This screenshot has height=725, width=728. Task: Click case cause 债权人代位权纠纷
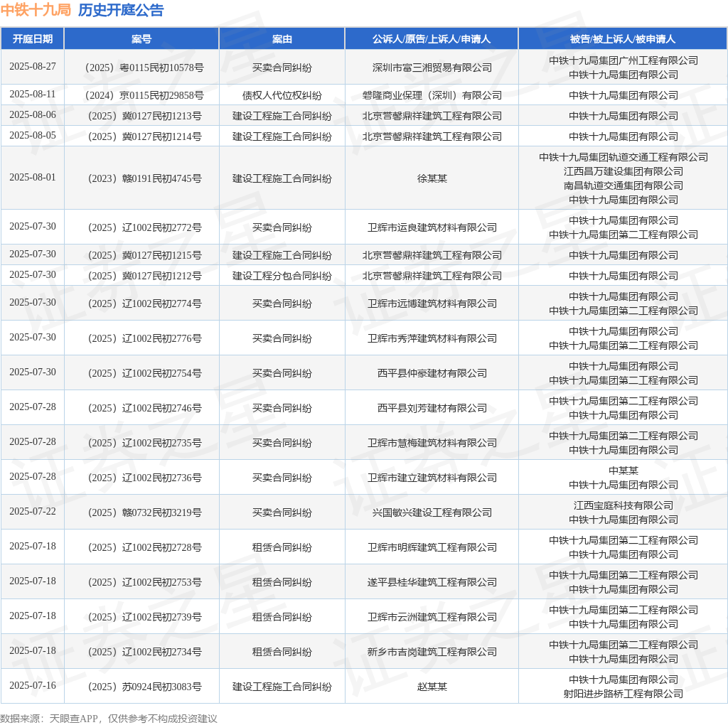tap(282, 96)
